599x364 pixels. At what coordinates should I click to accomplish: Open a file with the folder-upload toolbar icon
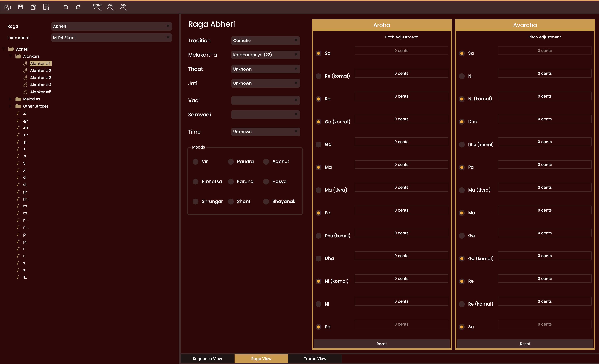click(7, 7)
